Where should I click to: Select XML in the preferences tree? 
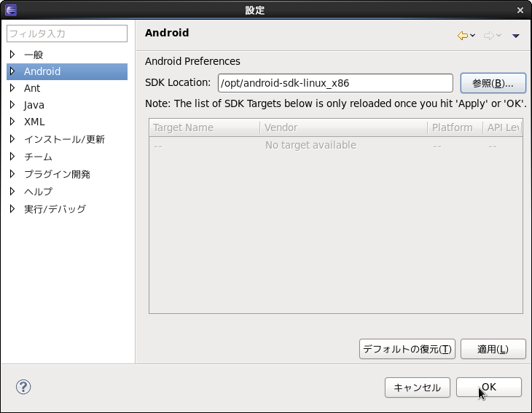[34, 122]
